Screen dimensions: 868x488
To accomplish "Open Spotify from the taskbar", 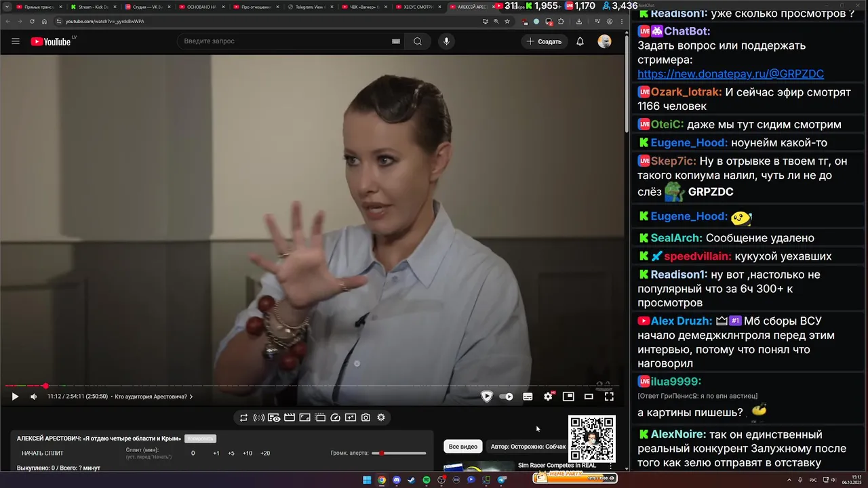I will [427, 480].
